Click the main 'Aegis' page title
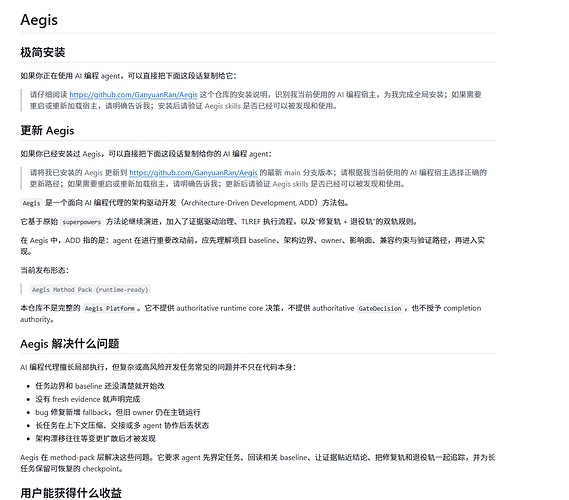Viewport: 569px width, 500px height. coord(39,20)
